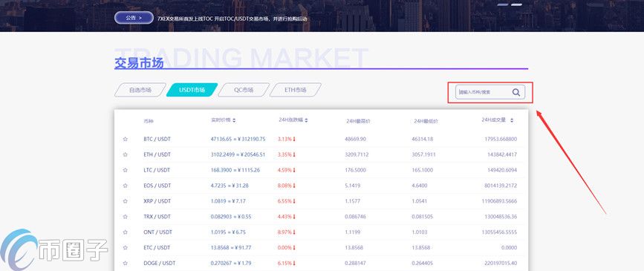Image resolution: width=644 pixels, height=271 pixels.
Task: Open the TOC/USDT announcement text link
Action: 232,19
